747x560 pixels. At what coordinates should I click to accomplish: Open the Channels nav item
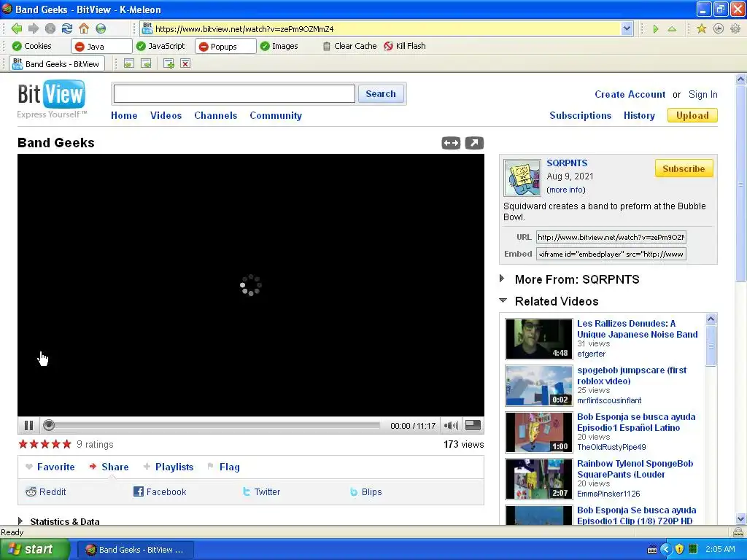pyautogui.click(x=215, y=115)
